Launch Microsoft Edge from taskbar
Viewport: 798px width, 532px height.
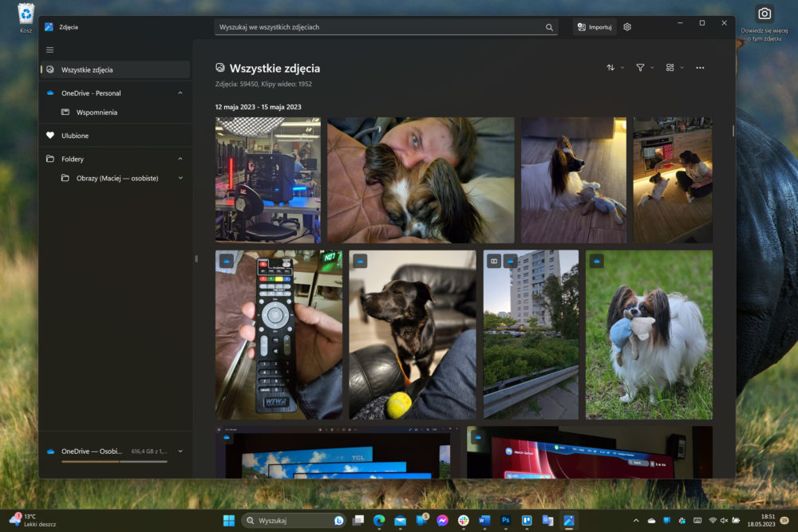coord(379,520)
